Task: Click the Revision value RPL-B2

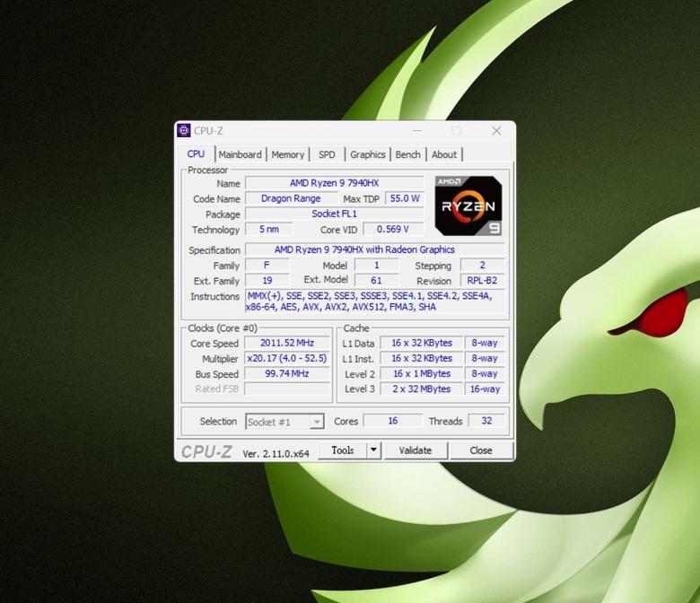Action: [482, 280]
